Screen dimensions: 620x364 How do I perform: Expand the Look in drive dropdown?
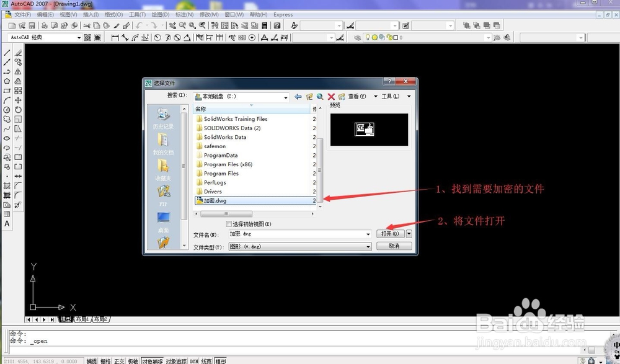tap(285, 97)
